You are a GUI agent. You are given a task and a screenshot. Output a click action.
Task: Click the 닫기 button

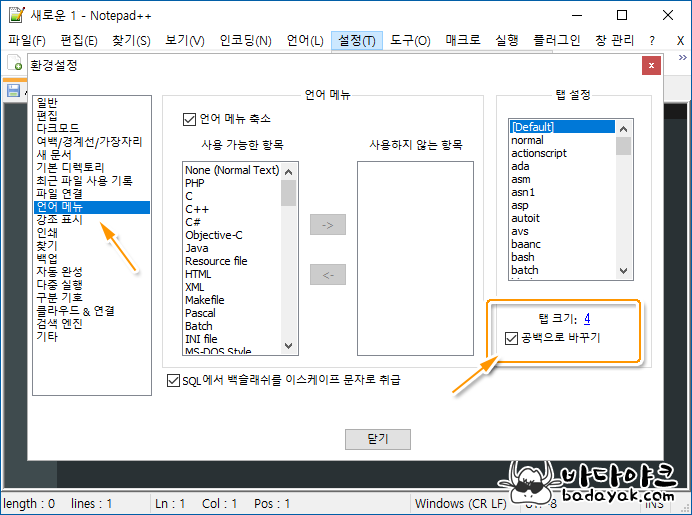click(378, 439)
